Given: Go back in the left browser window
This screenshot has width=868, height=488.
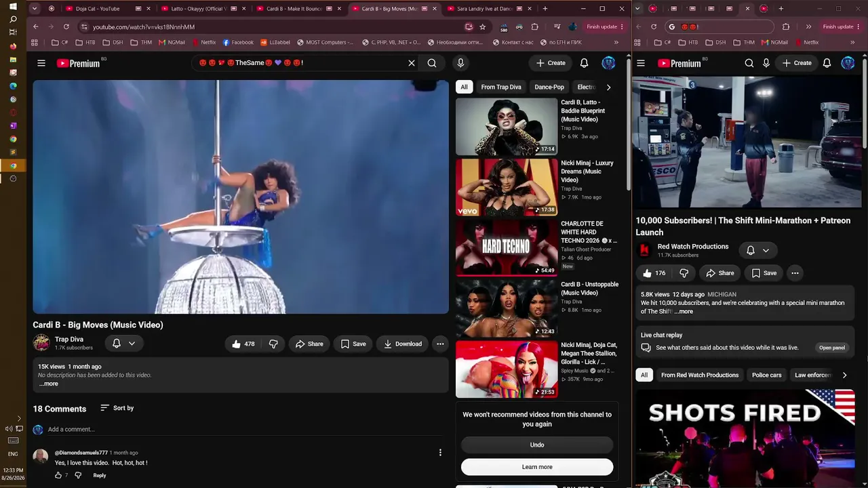Looking at the screenshot, I should pos(35,26).
